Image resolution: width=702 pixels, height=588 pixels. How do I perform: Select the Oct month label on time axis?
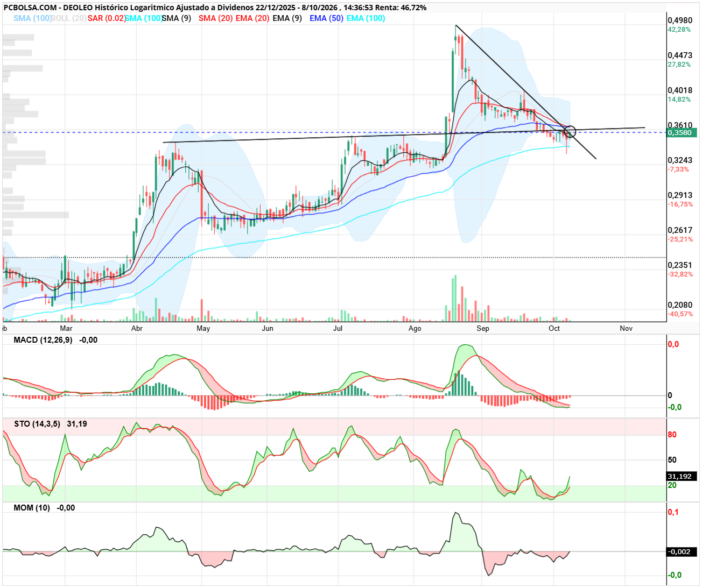tap(554, 328)
